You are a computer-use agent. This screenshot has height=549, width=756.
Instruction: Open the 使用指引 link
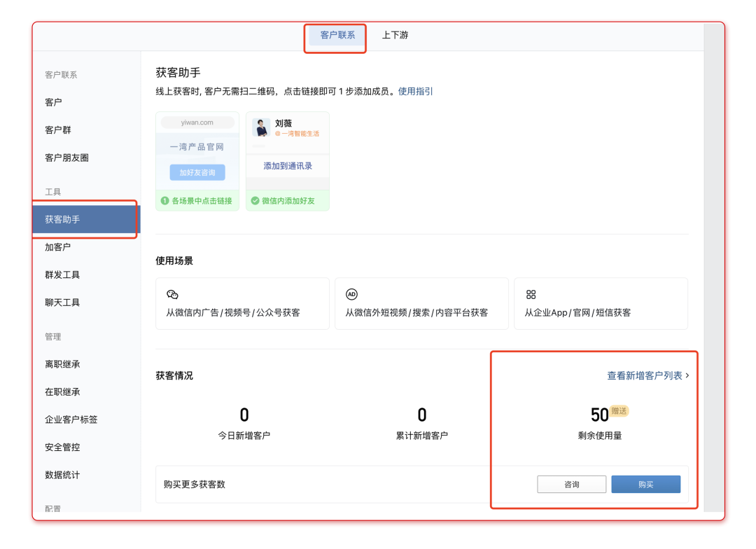pos(416,92)
